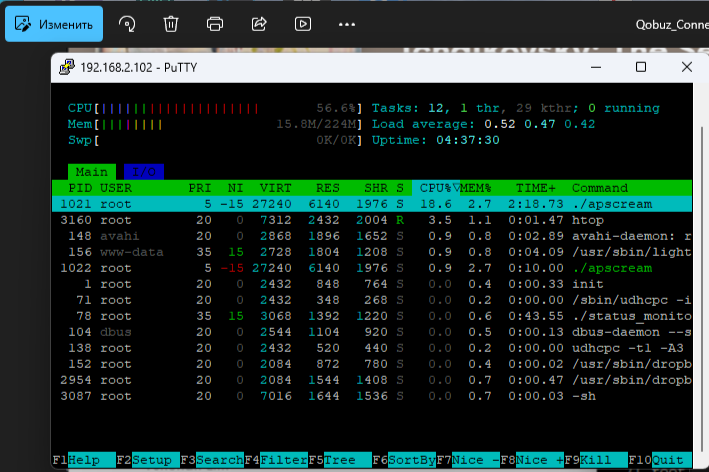Delete the image with the trash icon

(x=171, y=24)
